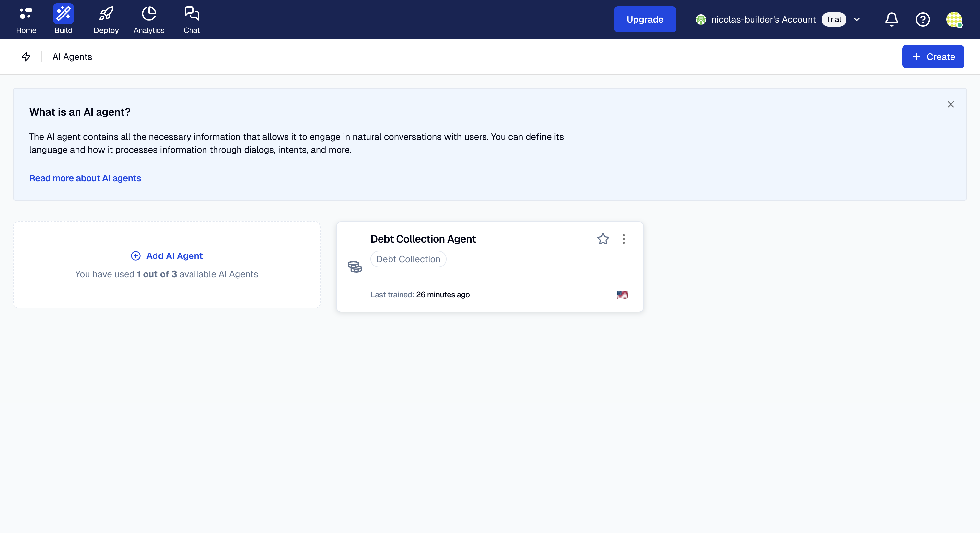Expand the account switcher chevron
This screenshot has height=533, width=980.
click(857, 19)
